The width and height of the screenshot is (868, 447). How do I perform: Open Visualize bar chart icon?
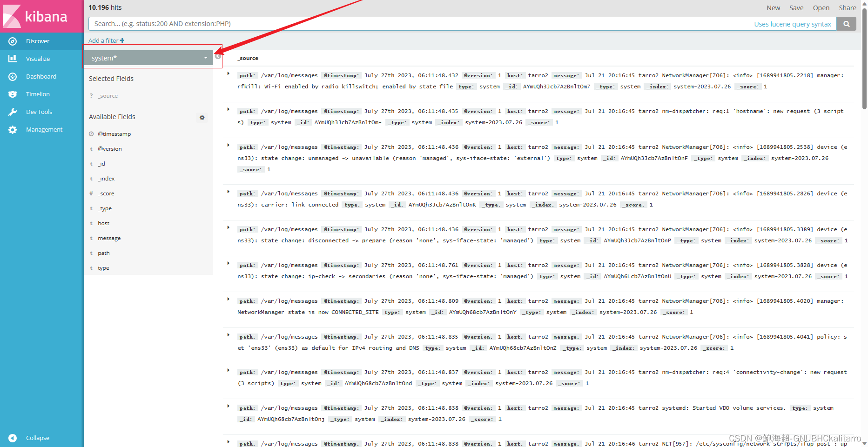click(13, 59)
